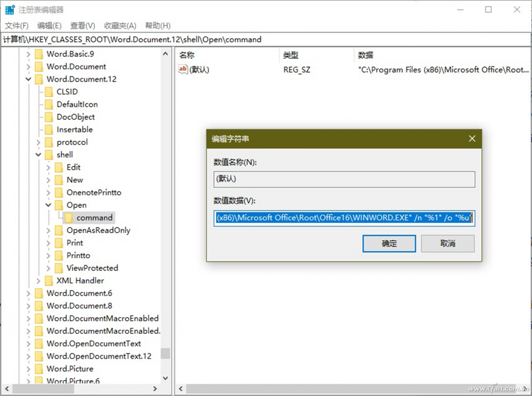Screen dimensions: 532x396
Task: Click the DocObject folder icon
Action: pyautogui.click(x=49, y=117)
